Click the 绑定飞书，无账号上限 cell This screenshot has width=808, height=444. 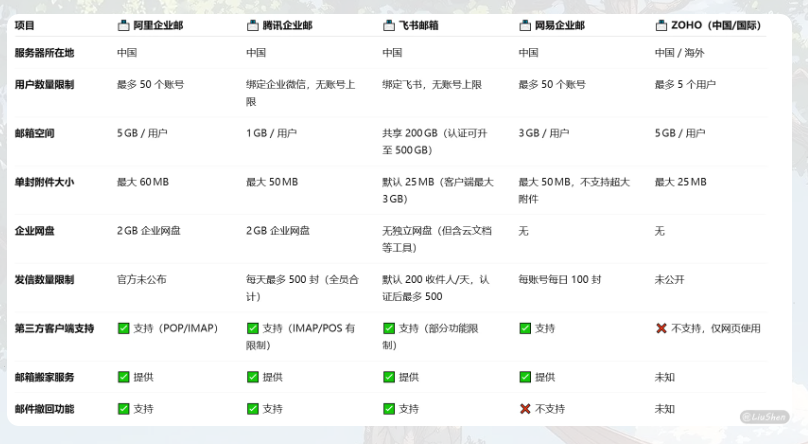coord(432,84)
